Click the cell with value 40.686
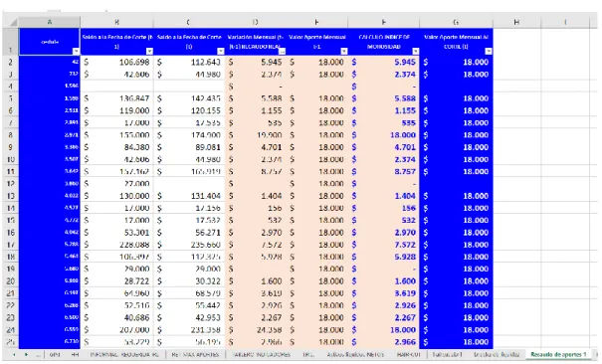Image resolution: width=602 pixels, height=364 pixels. point(116,317)
